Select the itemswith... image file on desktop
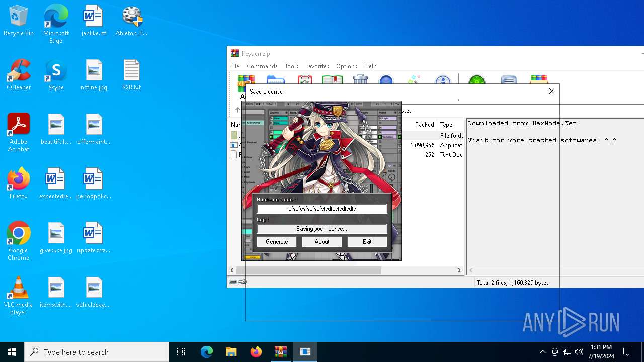This screenshot has height=362, width=644. coord(56,293)
